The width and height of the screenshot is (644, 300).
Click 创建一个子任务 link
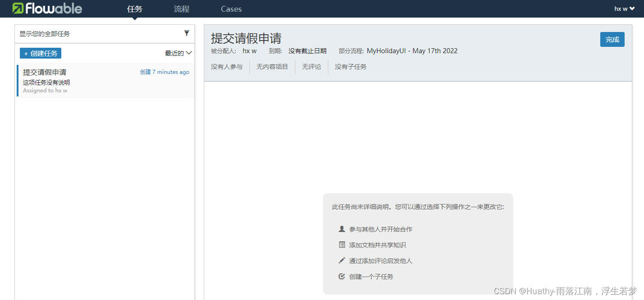(x=371, y=277)
